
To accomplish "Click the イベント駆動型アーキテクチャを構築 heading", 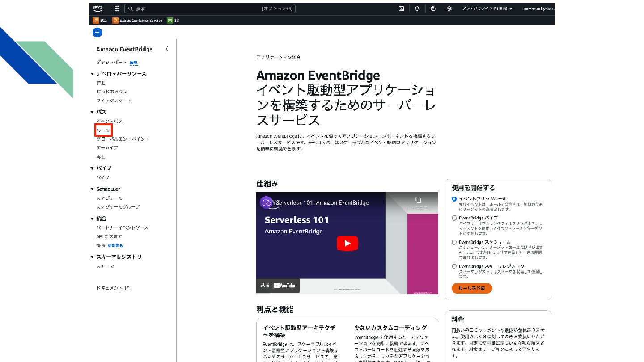I will [299, 331].
